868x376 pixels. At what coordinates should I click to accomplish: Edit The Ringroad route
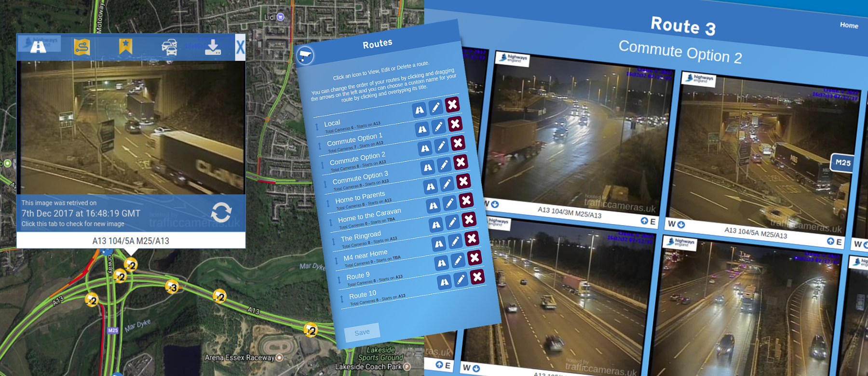[452, 222]
